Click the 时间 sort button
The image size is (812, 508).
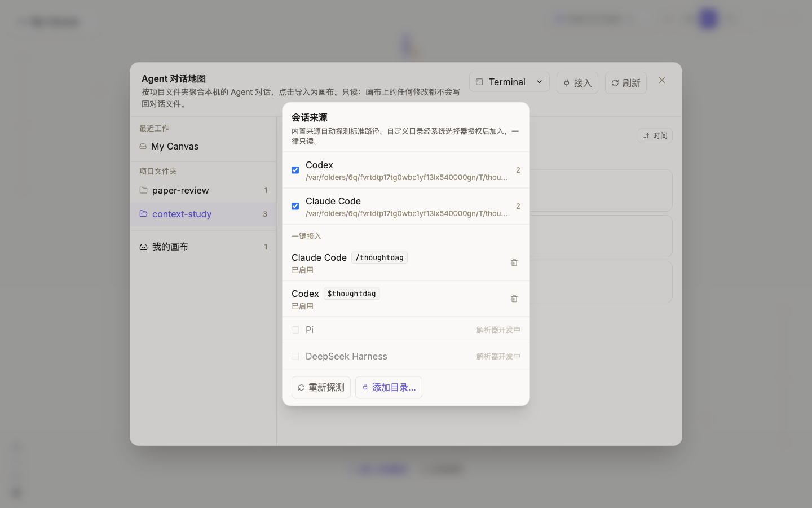[x=655, y=135]
